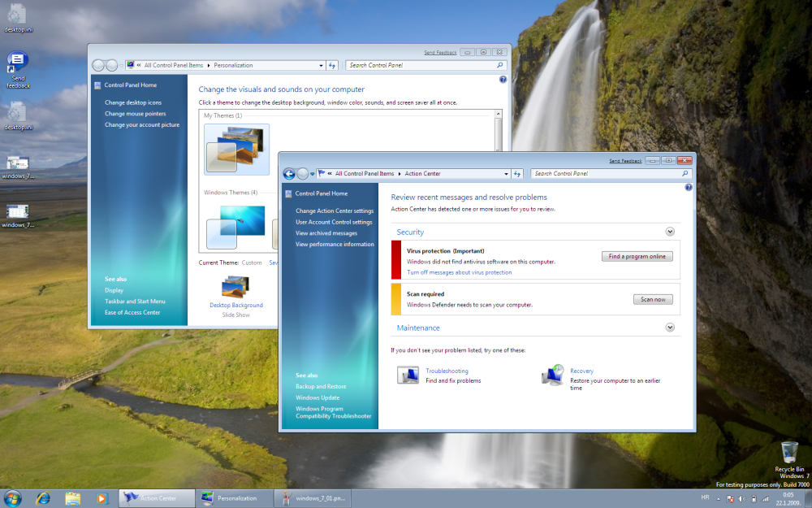This screenshot has width=812, height=508.
Task: Launch Internet Explorer from the taskbar
Action: click(43, 499)
